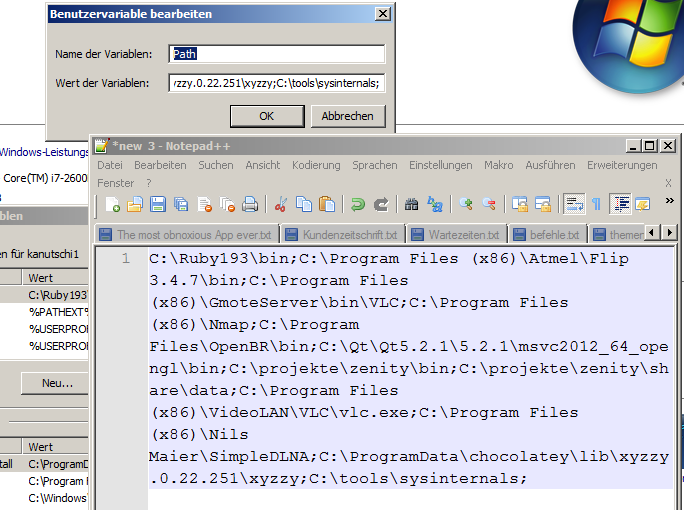This screenshot has width=684, height=510.
Task: Undo last action with green arrow
Action: click(x=358, y=204)
